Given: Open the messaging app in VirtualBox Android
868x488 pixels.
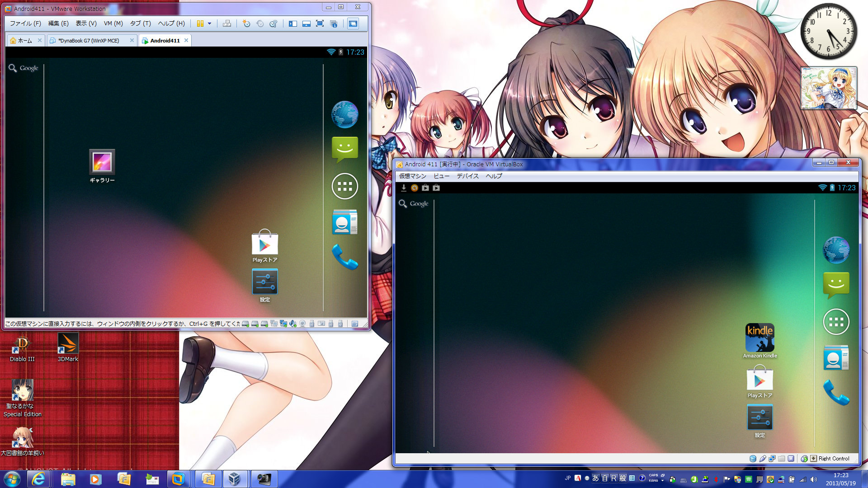Looking at the screenshot, I should pyautogui.click(x=836, y=285).
